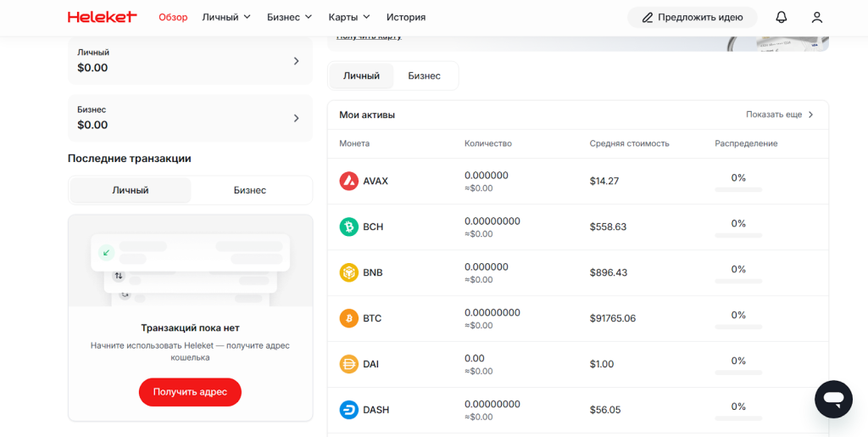This screenshot has width=868, height=437.
Task: Open the user profile icon
Action: [x=816, y=17]
